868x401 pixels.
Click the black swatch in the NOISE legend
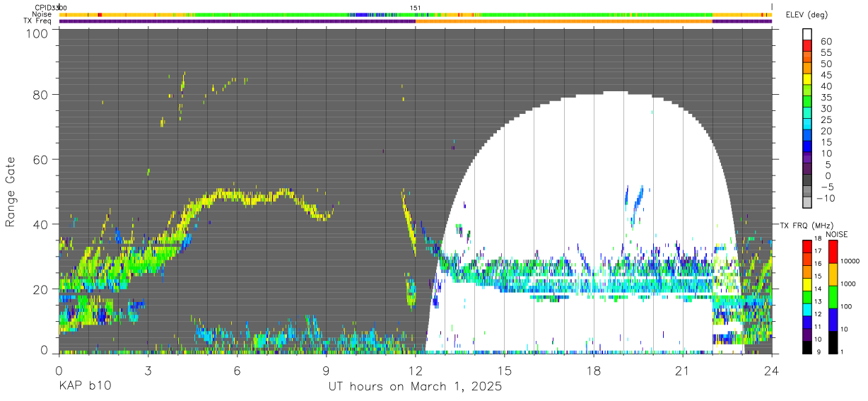pos(832,342)
